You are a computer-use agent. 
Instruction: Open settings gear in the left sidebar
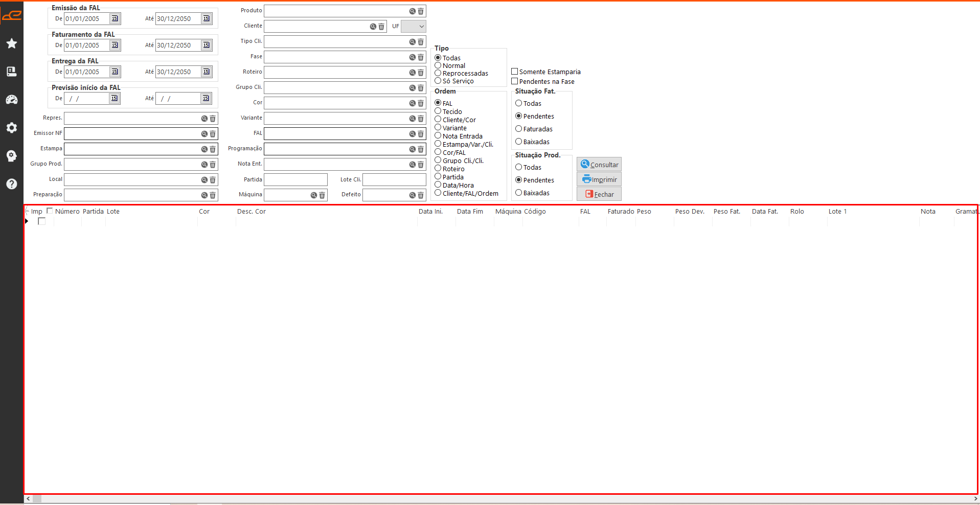(x=11, y=128)
